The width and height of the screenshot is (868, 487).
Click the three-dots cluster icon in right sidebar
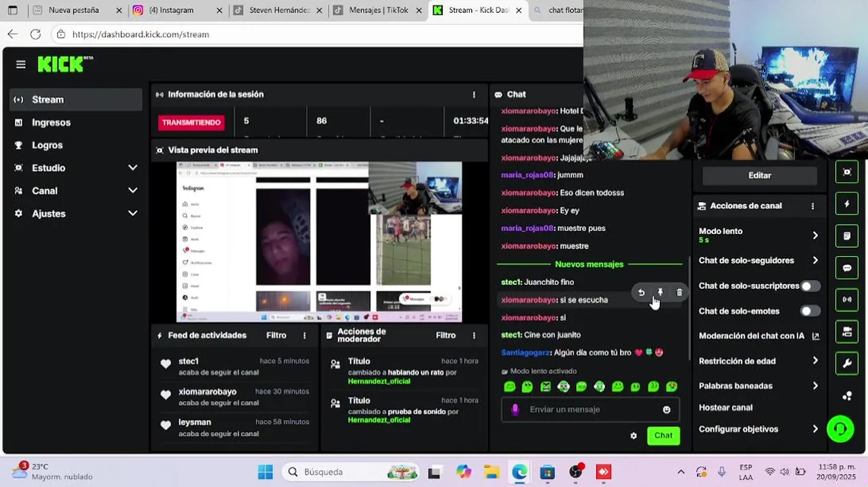pos(847,396)
